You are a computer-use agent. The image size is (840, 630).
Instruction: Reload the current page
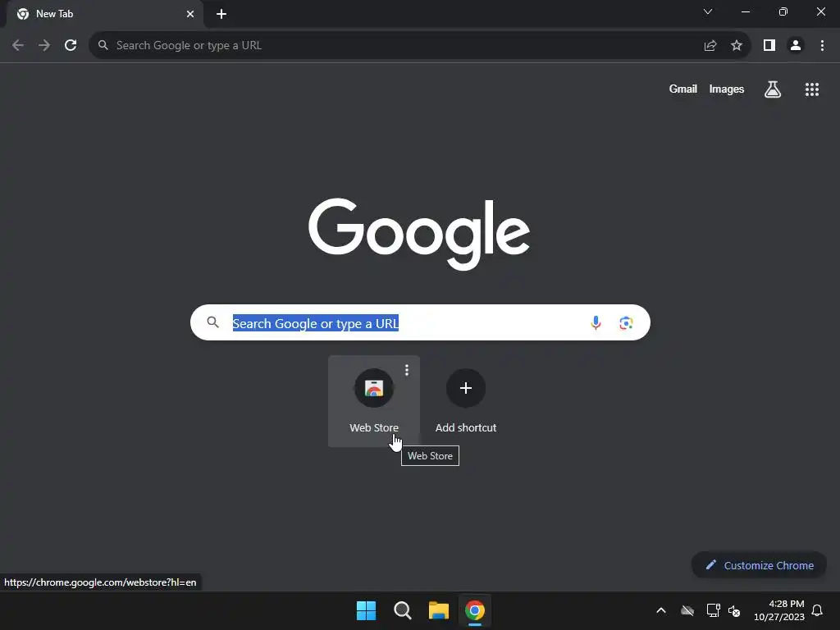(x=71, y=46)
